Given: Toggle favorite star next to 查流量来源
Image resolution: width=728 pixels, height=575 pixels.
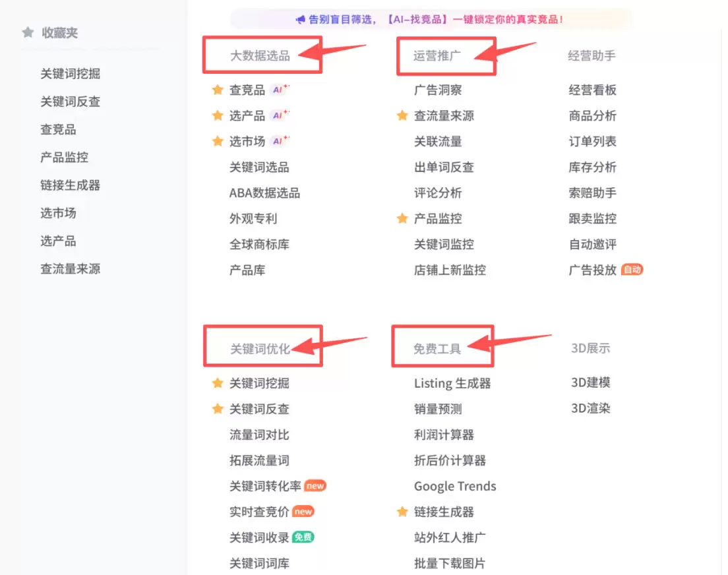Looking at the screenshot, I should coord(403,115).
